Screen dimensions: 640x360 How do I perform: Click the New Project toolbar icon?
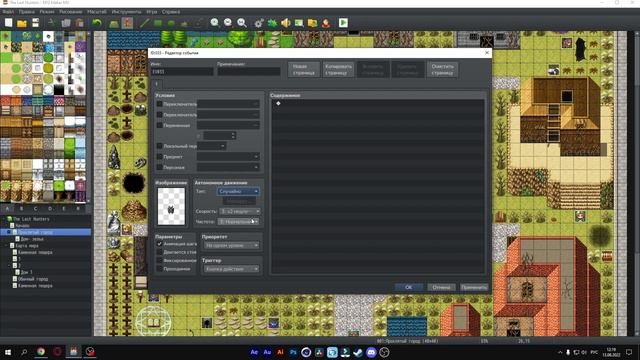click(9, 23)
